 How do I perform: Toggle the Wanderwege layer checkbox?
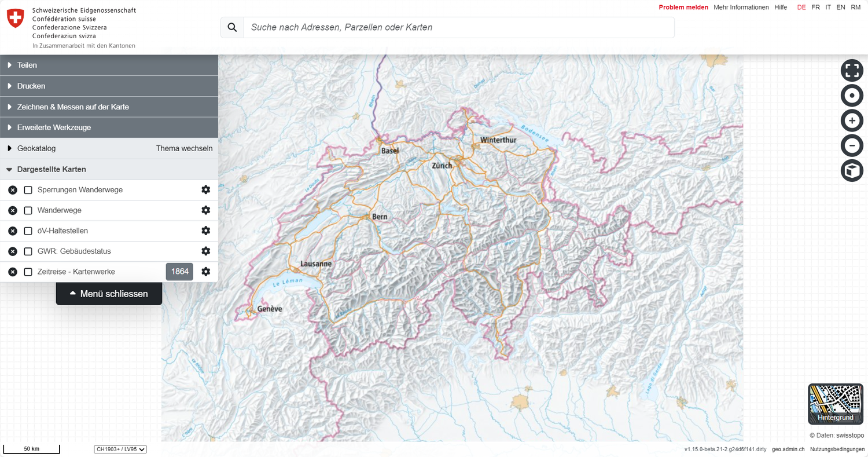pos(28,211)
